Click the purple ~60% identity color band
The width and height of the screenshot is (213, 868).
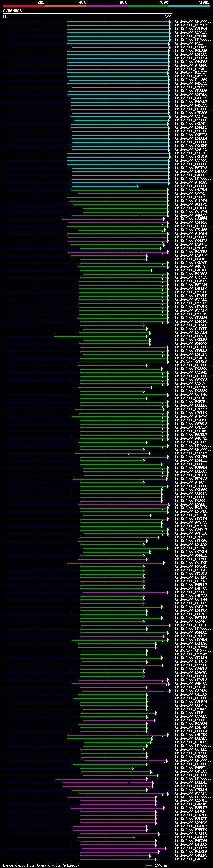click(106, 6)
